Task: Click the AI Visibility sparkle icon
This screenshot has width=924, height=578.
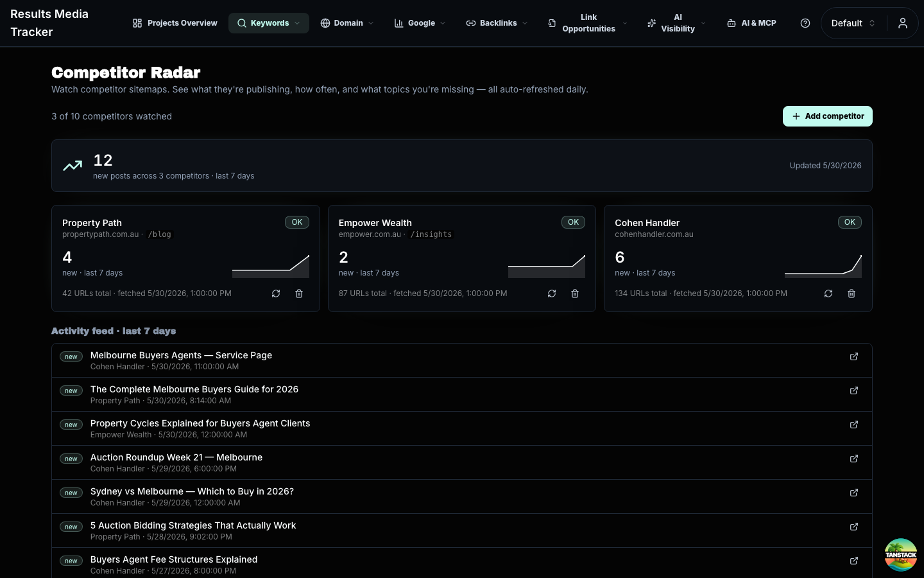Action: (651, 23)
